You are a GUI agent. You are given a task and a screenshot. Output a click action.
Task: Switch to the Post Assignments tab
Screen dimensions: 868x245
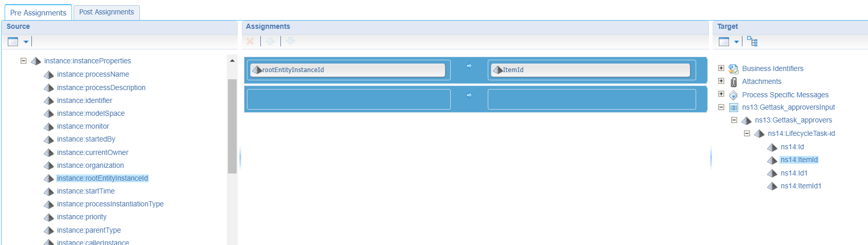pos(107,12)
